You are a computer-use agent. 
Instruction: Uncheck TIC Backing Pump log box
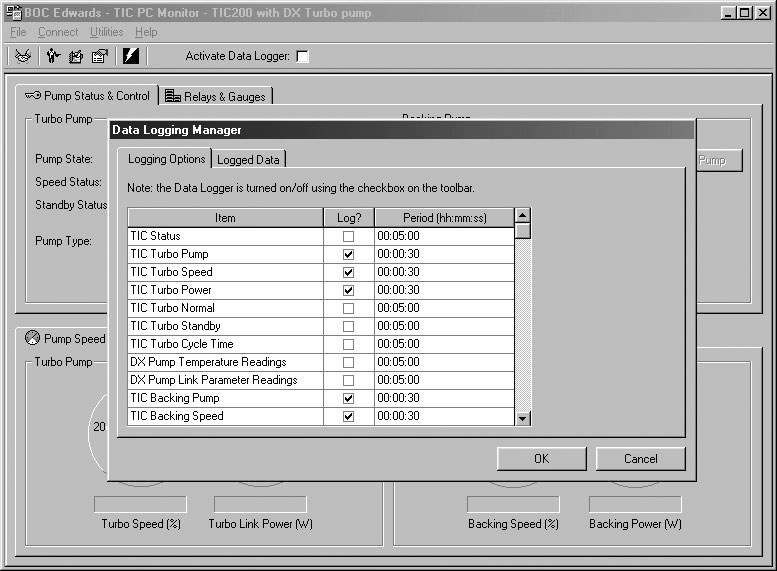348,398
